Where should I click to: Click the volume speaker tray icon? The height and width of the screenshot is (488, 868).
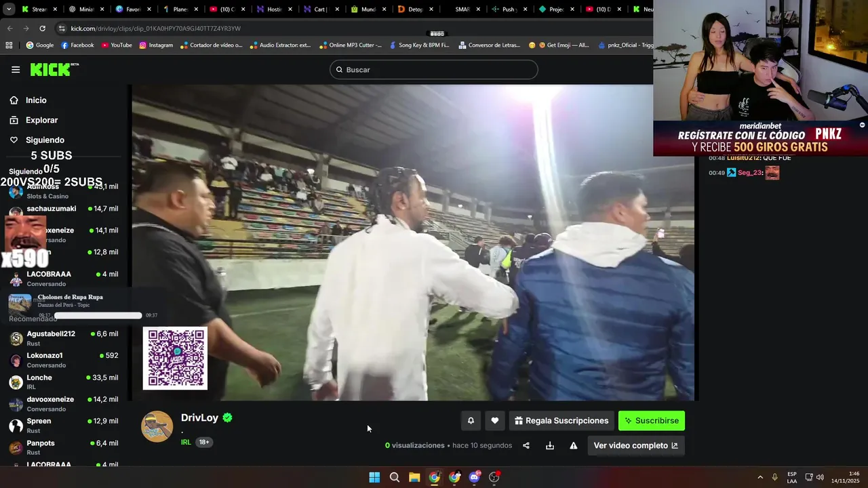pos(820,477)
